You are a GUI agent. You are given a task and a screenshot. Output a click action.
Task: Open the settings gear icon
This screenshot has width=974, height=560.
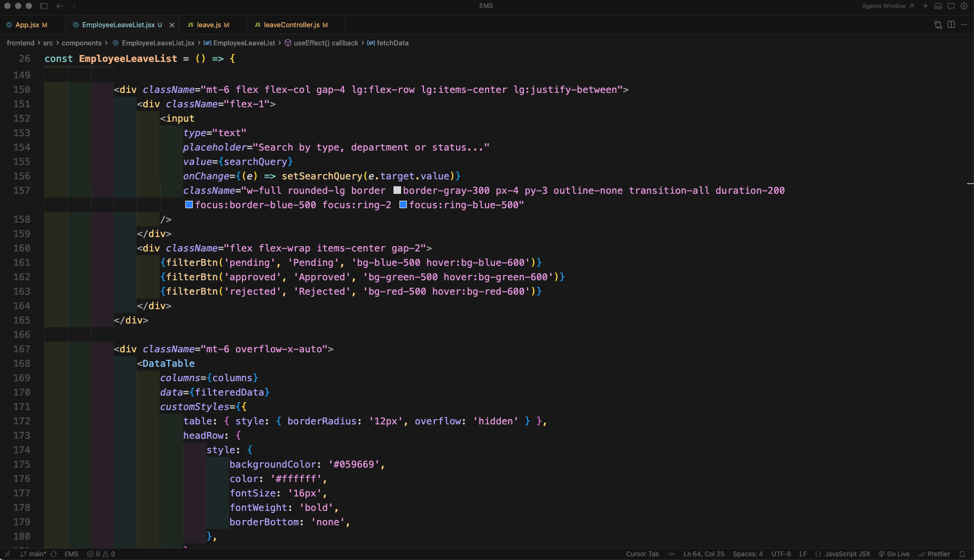click(x=964, y=6)
